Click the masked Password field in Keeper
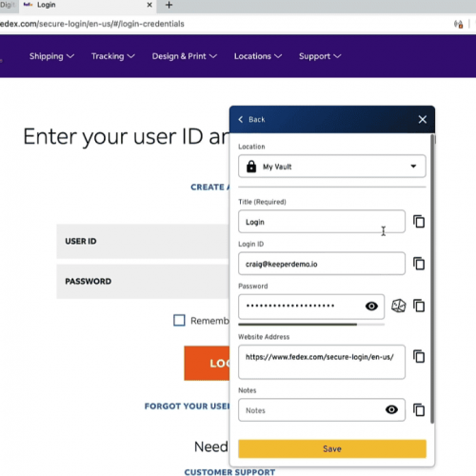Screen dimensions: 476x476 point(311,307)
